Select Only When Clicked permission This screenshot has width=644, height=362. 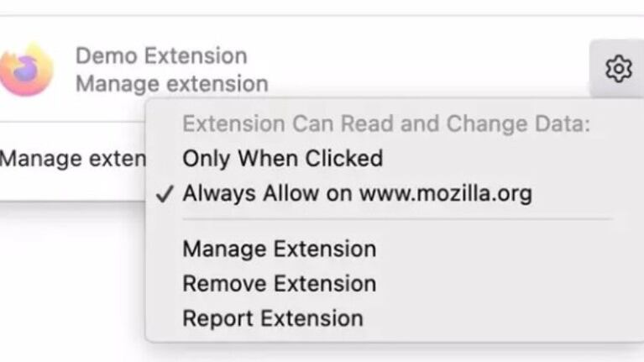pos(282,159)
